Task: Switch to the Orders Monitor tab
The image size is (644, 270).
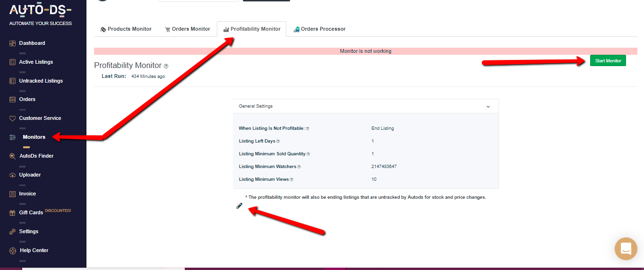Action: tap(187, 29)
